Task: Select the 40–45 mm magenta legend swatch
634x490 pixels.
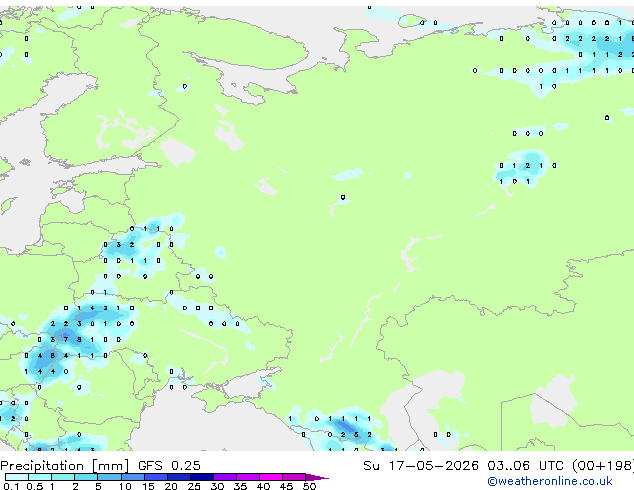Action: pos(271,477)
